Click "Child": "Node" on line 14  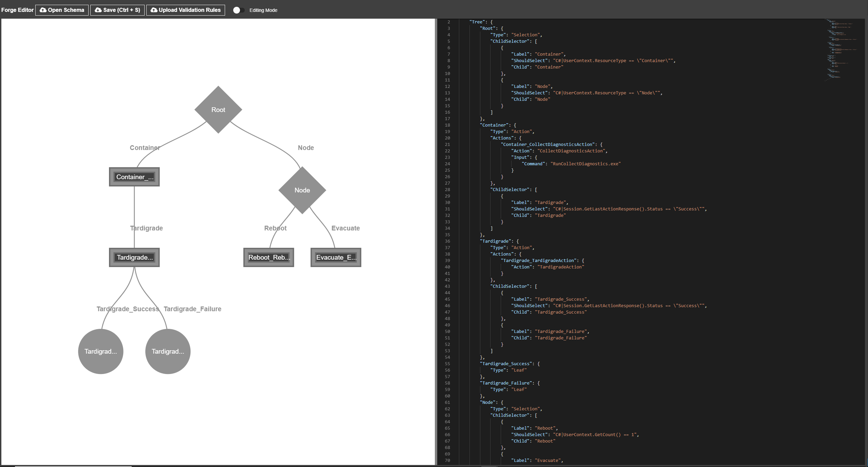531,99
